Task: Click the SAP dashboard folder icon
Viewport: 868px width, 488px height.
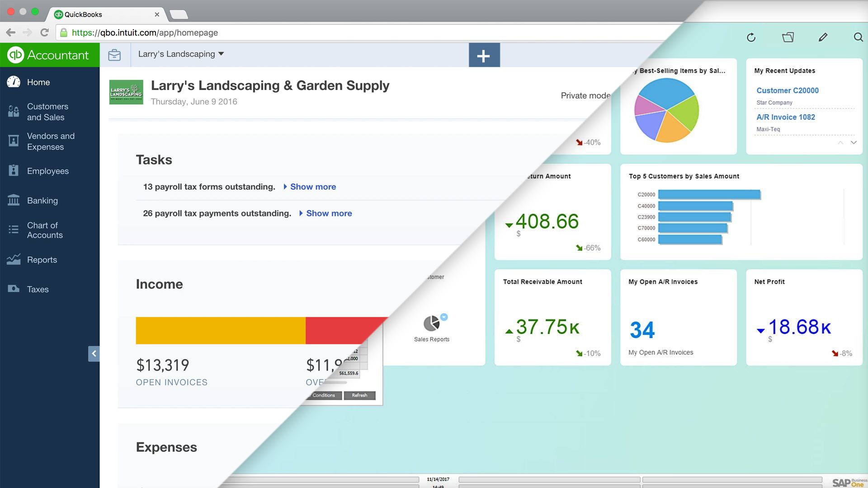Action: click(788, 38)
